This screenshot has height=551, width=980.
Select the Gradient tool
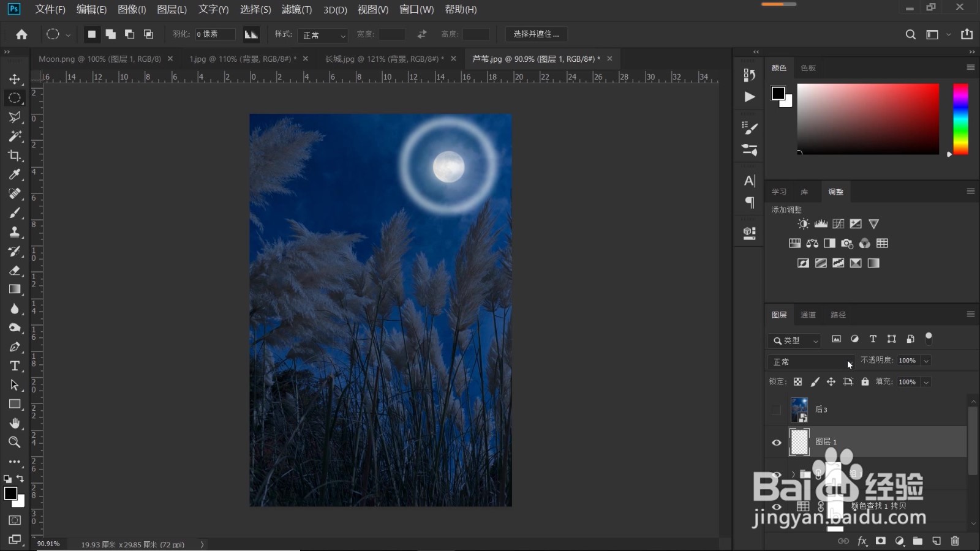15,289
